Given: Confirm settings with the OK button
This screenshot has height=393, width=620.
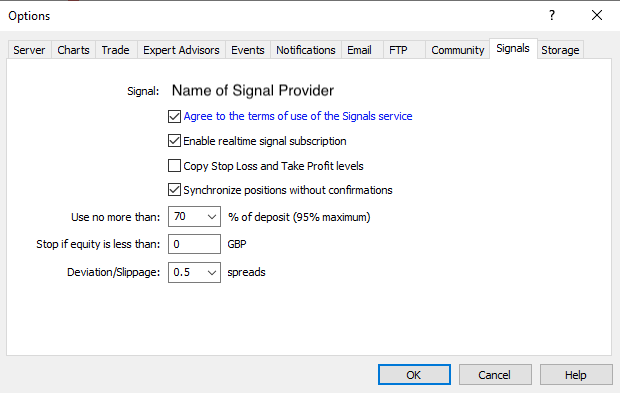Looking at the screenshot, I should tap(414, 374).
